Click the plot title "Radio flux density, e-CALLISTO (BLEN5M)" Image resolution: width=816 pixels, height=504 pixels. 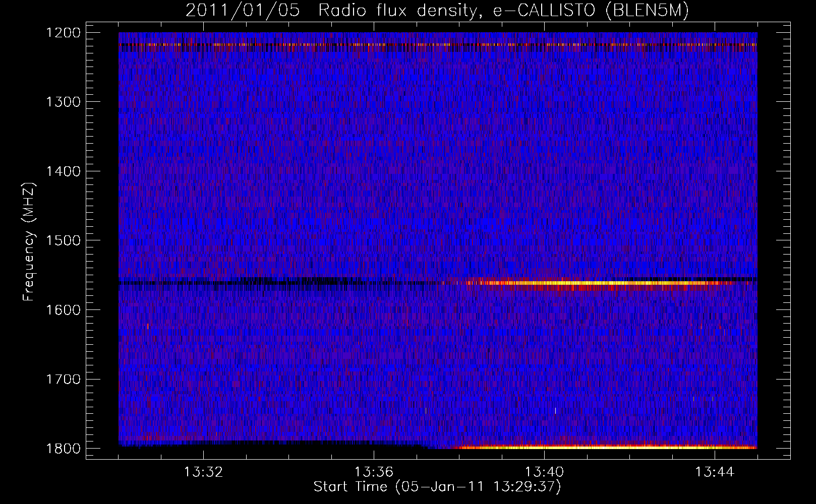(503, 11)
